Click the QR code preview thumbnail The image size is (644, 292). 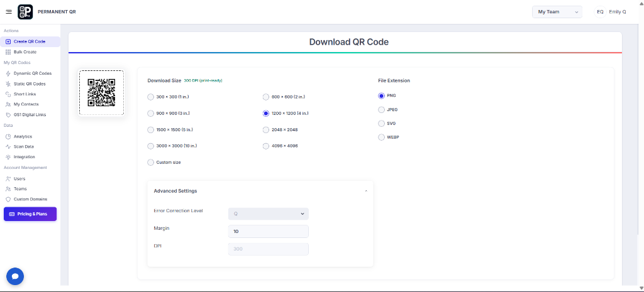click(101, 93)
